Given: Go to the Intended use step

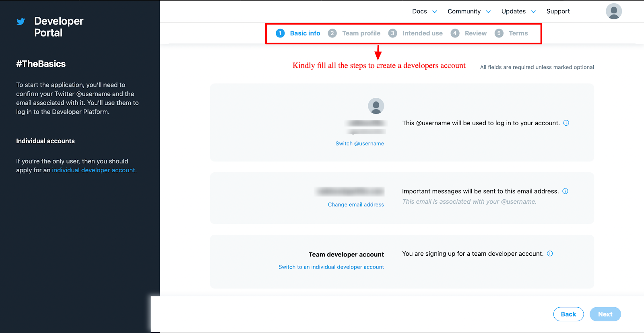Looking at the screenshot, I should pyautogui.click(x=415, y=33).
